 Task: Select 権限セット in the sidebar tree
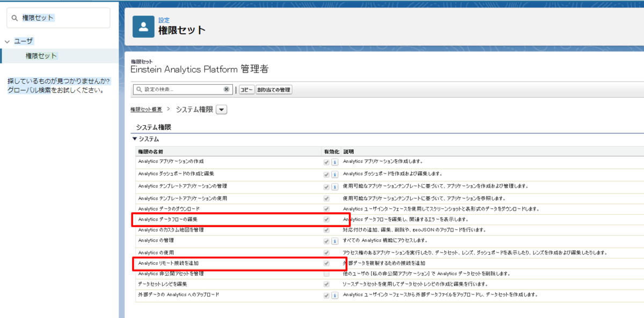[x=41, y=56]
